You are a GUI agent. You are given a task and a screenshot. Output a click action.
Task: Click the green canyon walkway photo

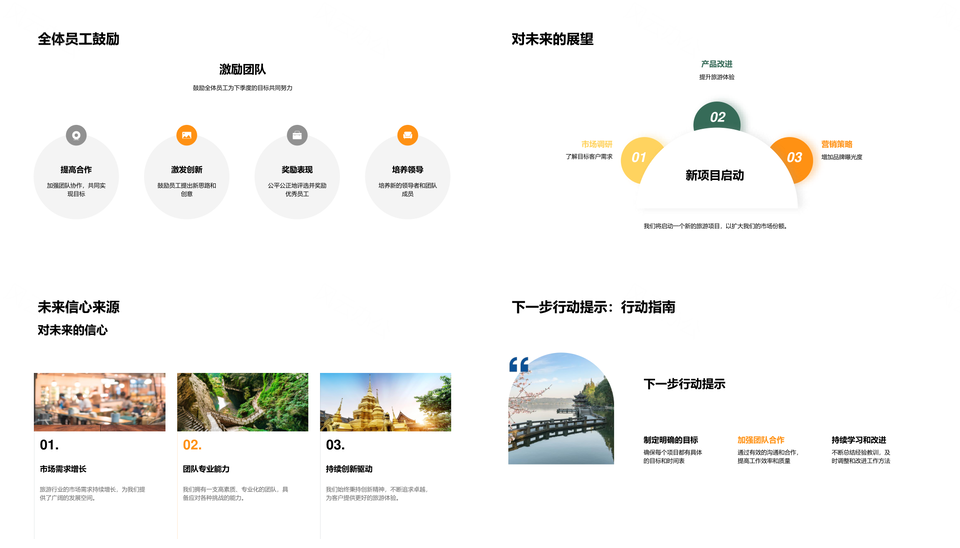coord(242,402)
